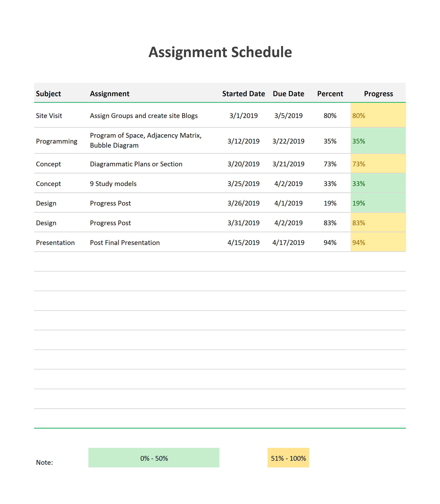Select the Post Final Presentation cell

tap(125, 243)
